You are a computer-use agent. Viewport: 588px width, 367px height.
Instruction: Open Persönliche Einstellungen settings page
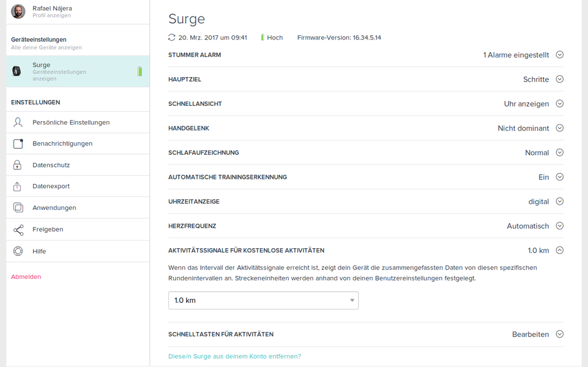(78, 122)
